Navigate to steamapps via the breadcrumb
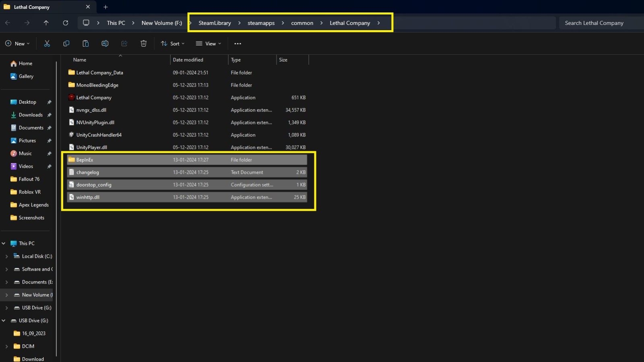Viewport: 644px width, 362px height. point(261,23)
